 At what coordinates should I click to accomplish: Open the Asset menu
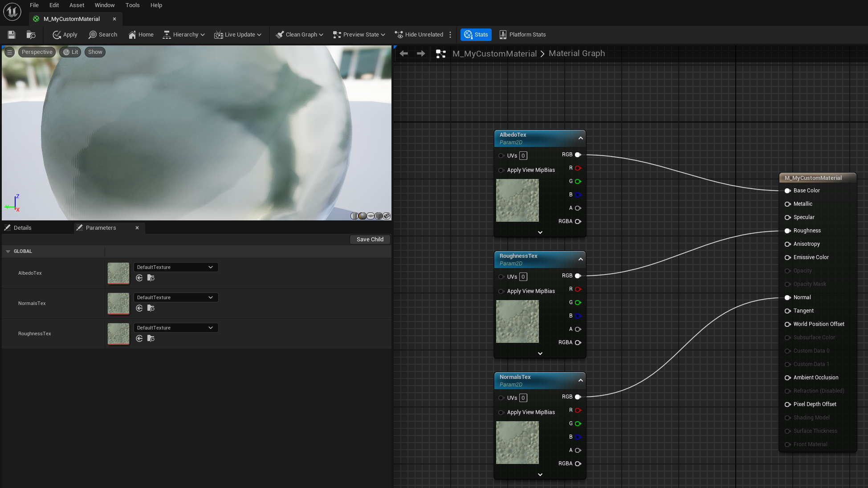[x=77, y=5]
